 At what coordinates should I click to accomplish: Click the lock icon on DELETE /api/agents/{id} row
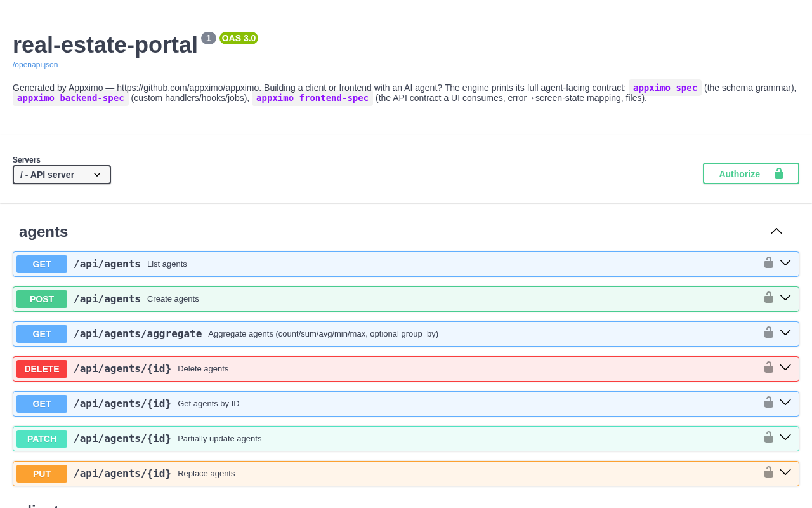[x=769, y=368]
